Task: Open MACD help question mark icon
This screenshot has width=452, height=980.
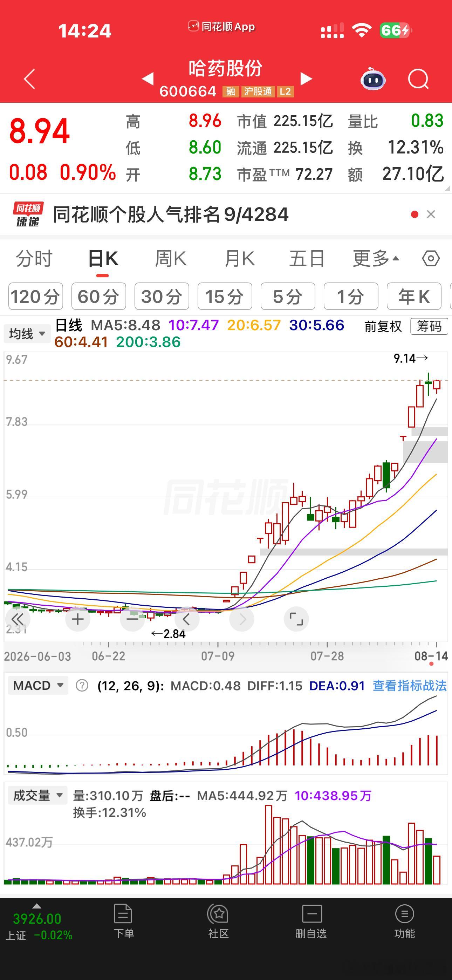Action: click(82, 686)
